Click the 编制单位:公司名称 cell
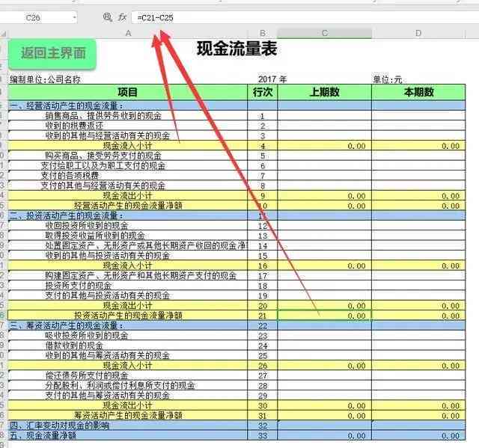Viewport: 479px width, 448px height. click(x=45, y=79)
